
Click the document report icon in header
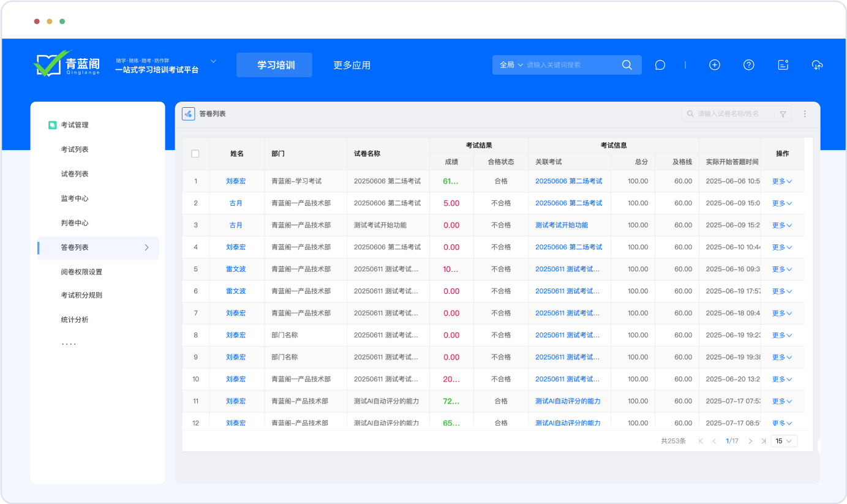(x=783, y=65)
